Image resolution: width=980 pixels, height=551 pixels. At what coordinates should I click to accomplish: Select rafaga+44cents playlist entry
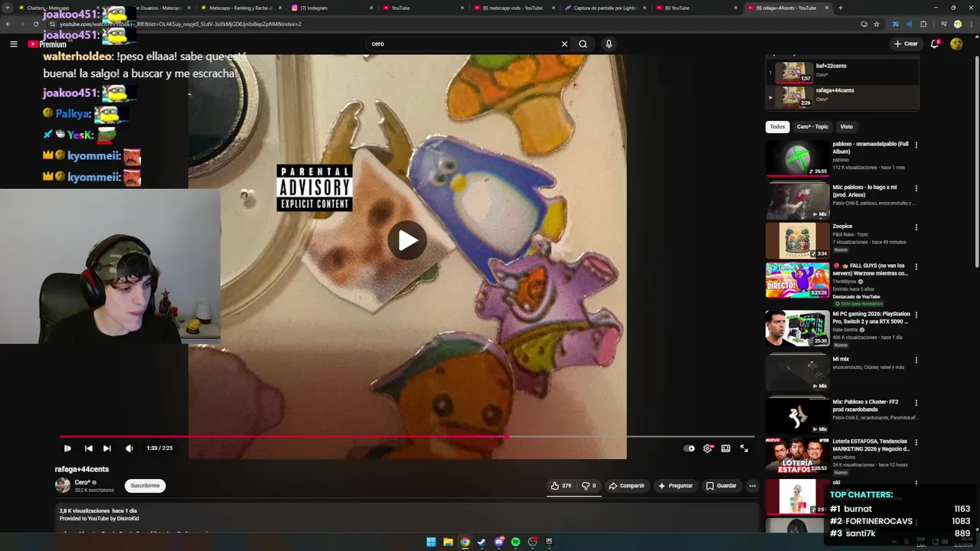coord(842,97)
